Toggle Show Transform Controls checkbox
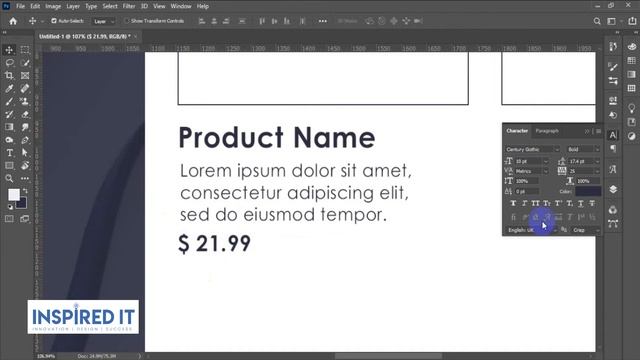 pyautogui.click(x=127, y=21)
